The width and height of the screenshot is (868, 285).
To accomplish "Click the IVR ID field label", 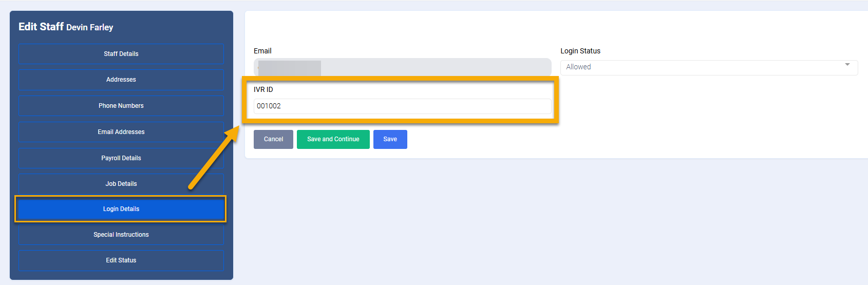I will pyautogui.click(x=263, y=89).
